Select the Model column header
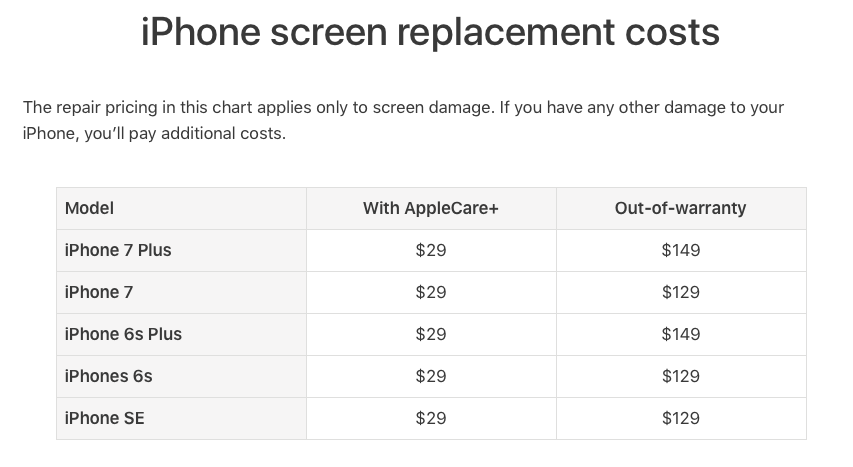This screenshot has width=853, height=467. tap(89, 208)
